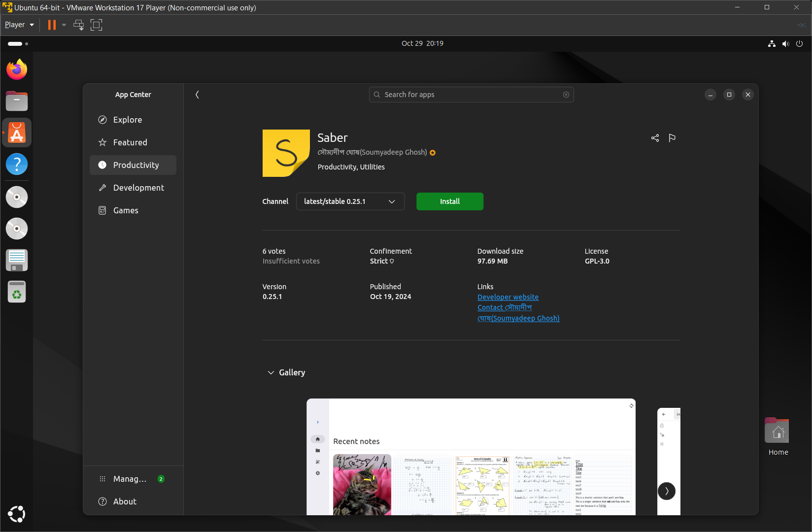Open the clock showing Oct 29 20:19

pyautogui.click(x=422, y=43)
